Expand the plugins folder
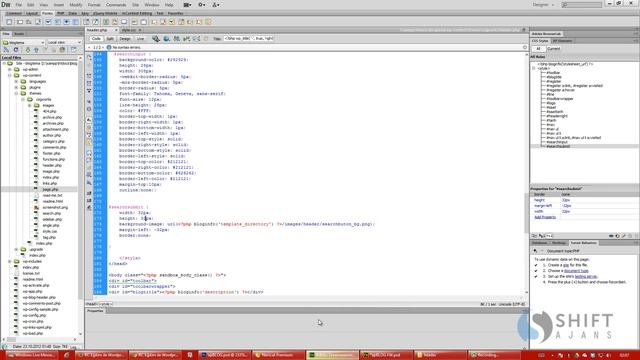 pyautogui.click(x=16, y=87)
